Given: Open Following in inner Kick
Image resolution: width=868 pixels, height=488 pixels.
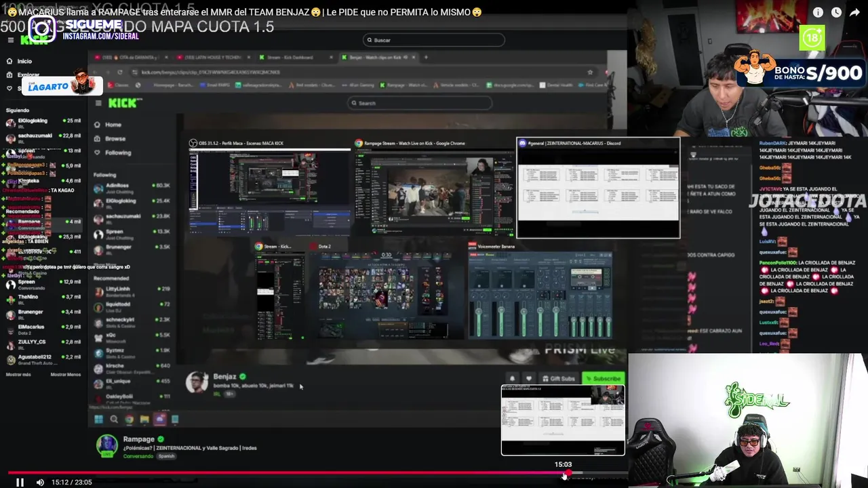Looking at the screenshot, I should pos(113,152).
